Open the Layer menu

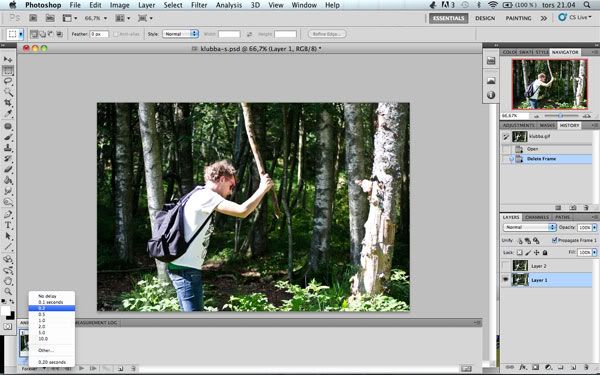[x=147, y=5]
